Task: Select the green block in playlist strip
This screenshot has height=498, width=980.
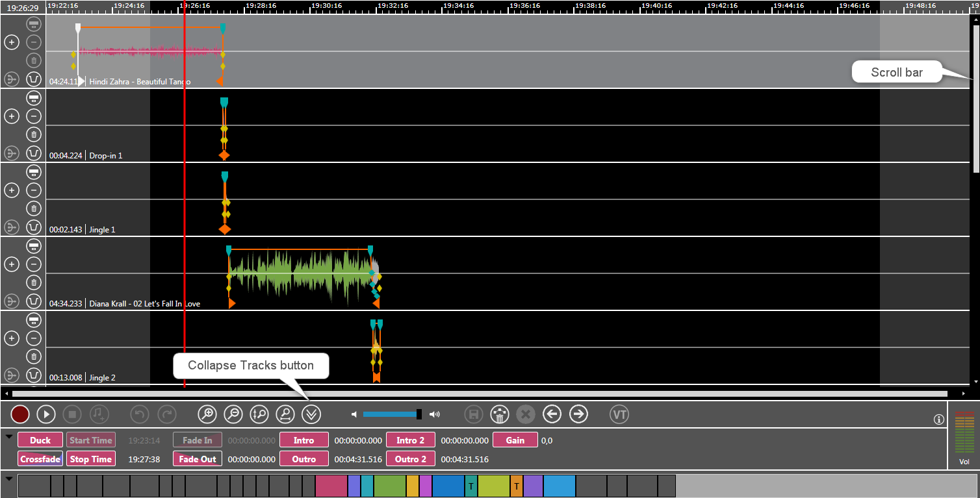Action: [x=390, y=486]
